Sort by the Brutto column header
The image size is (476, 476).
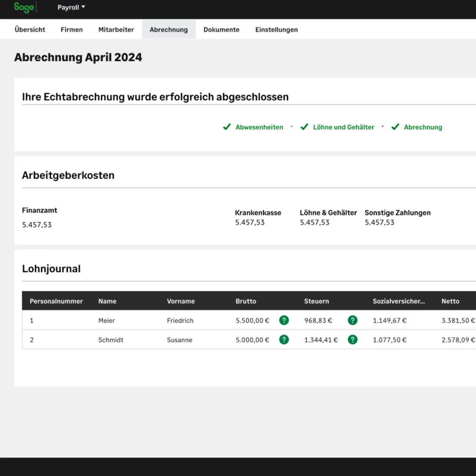point(246,301)
